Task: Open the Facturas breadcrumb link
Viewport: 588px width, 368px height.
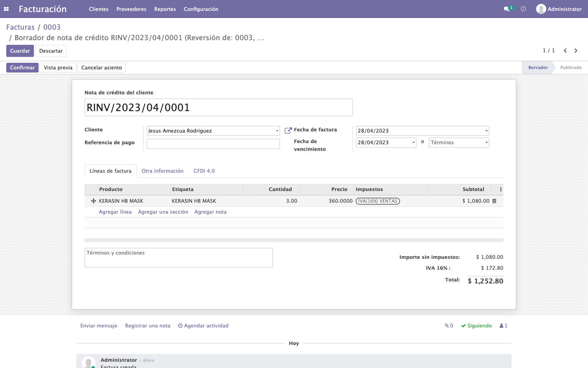Action: (x=20, y=27)
